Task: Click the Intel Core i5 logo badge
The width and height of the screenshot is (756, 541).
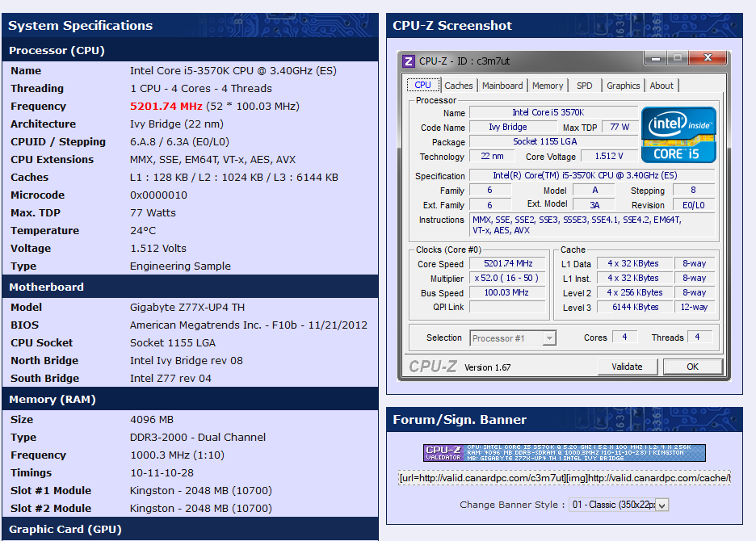Action: point(678,135)
